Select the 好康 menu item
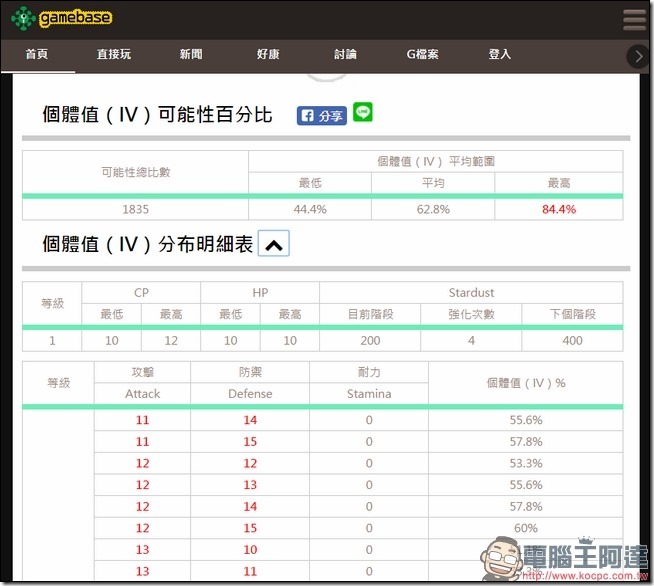654x586 pixels. click(x=268, y=54)
